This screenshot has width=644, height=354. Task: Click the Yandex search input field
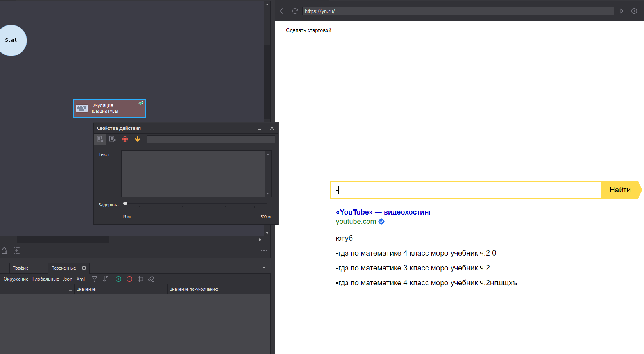[x=466, y=190]
